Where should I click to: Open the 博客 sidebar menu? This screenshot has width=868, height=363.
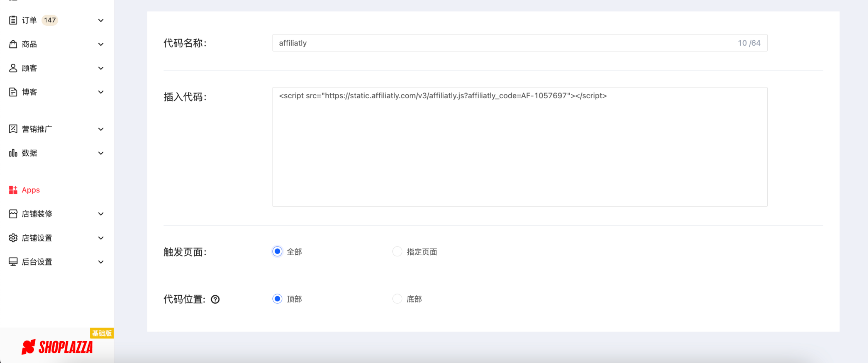(x=56, y=92)
